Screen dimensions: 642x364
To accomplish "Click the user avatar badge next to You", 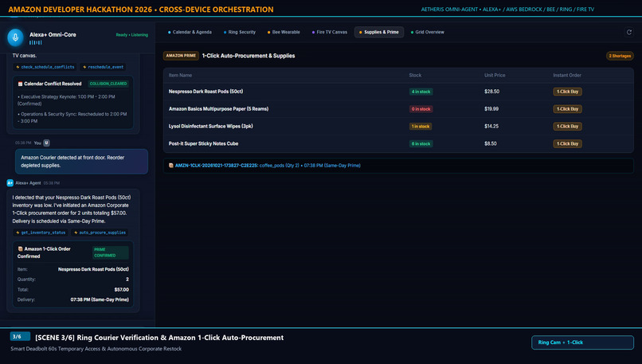I will coord(46,143).
